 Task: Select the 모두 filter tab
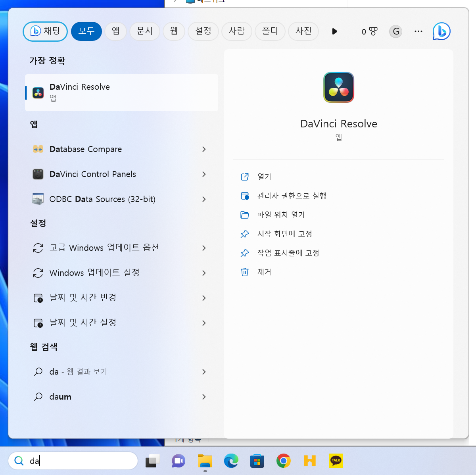(x=86, y=31)
